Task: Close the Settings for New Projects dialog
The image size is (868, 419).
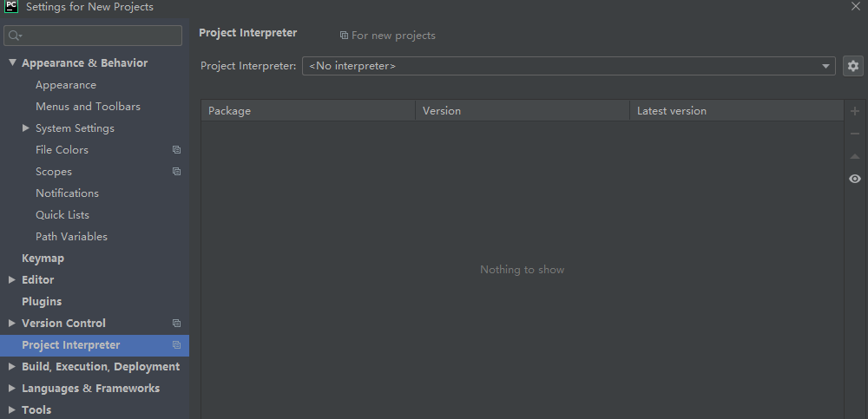Action: (855, 6)
